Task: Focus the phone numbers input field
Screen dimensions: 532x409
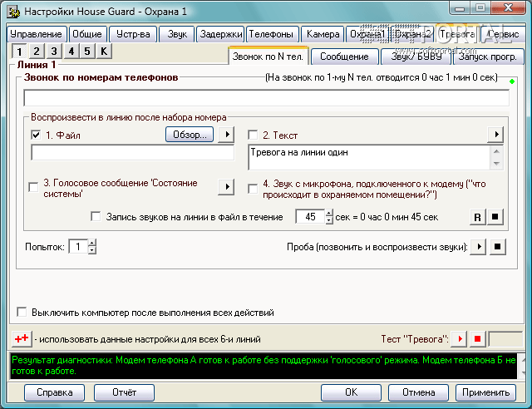Action: click(x=266, y=98)
